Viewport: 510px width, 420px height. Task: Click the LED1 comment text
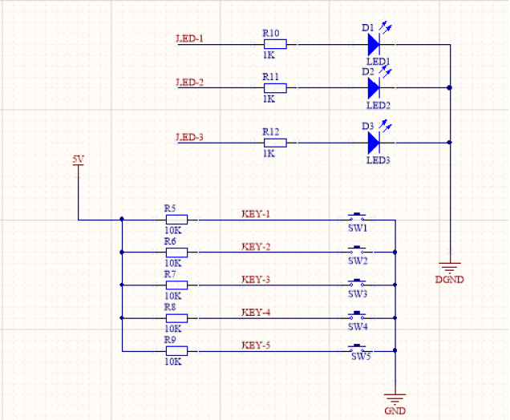[378, 62]
